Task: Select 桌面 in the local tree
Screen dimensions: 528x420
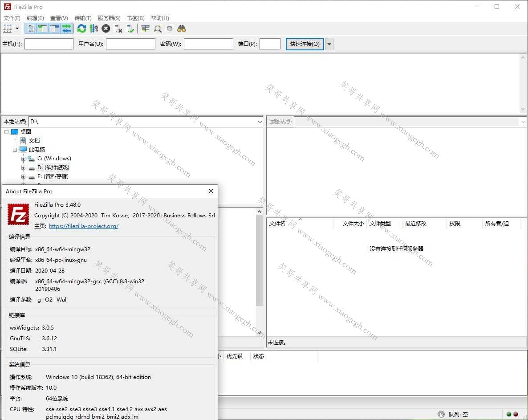Action: pyautogui.click(x=25, y=132)
